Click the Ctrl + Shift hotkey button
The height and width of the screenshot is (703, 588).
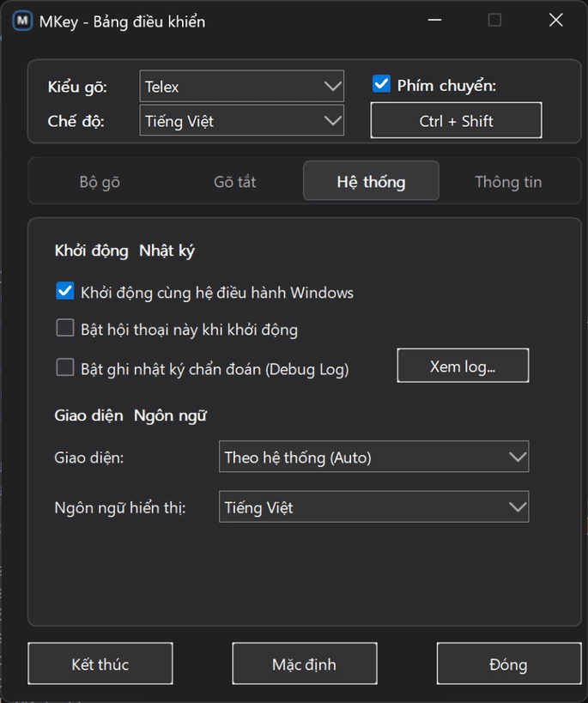pyautogui.click(x=456, y=120)
